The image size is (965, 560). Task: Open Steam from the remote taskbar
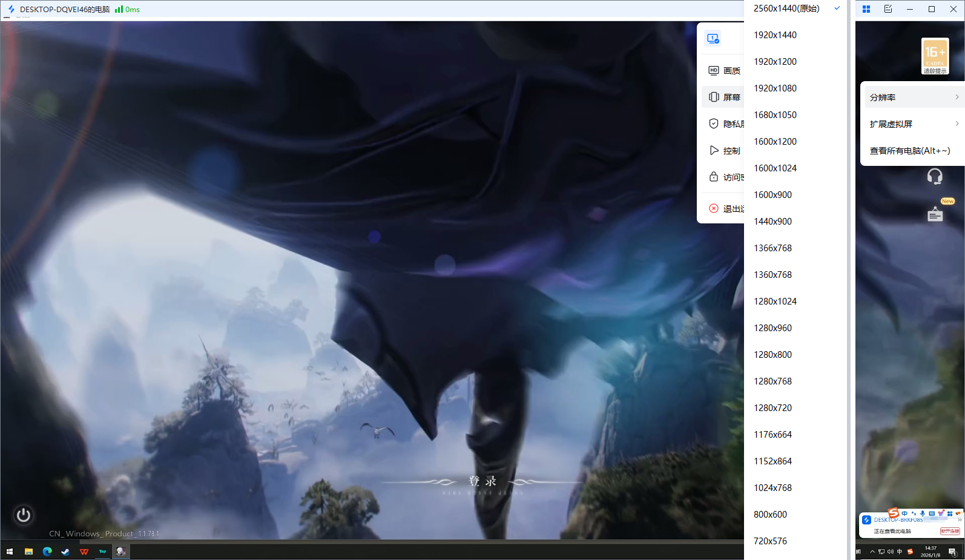click(x=65, y=552)
